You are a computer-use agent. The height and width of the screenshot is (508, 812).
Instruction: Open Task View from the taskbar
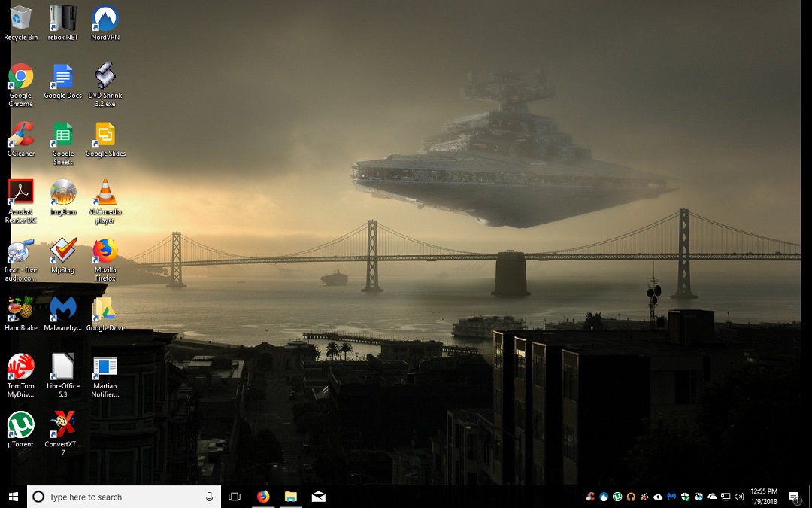(235, 497)
